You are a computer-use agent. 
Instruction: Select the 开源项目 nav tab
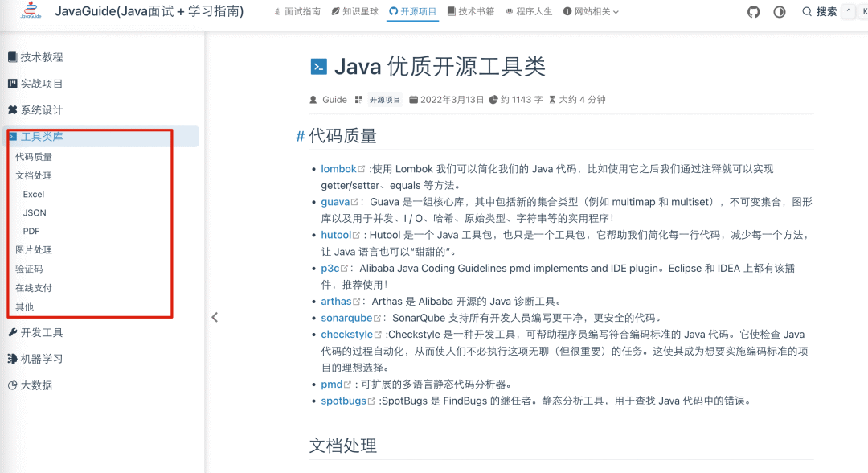pyautogui.click(x=412, y=11)
